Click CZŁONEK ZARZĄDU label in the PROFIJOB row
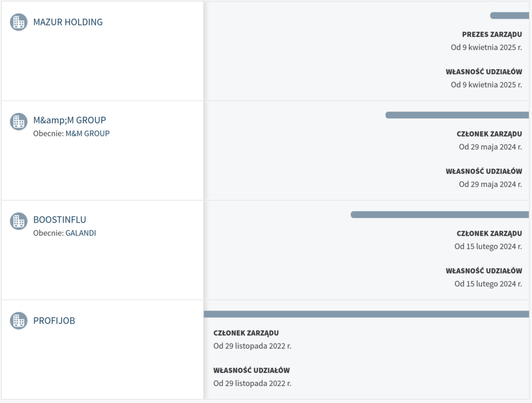 [x=246, y=333]
